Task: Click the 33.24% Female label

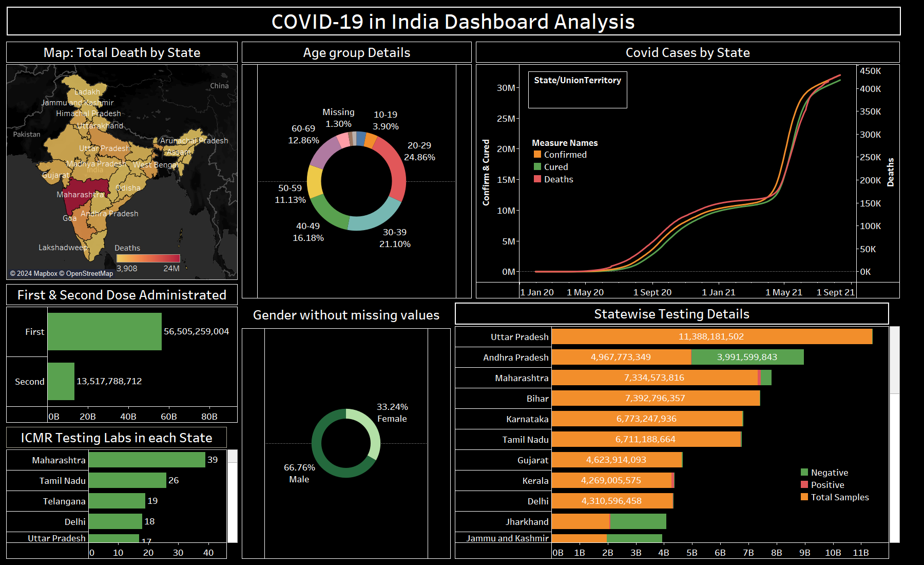Action: 392,412
